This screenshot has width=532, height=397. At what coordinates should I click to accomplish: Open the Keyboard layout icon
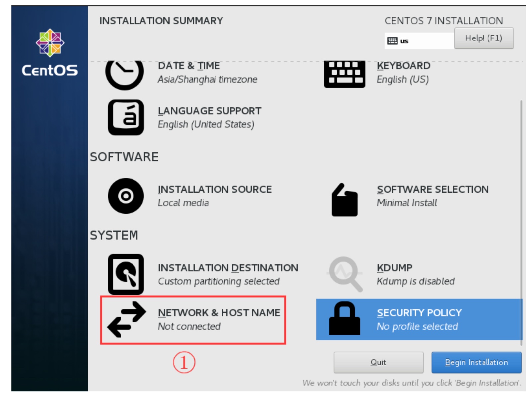point(344,74)
